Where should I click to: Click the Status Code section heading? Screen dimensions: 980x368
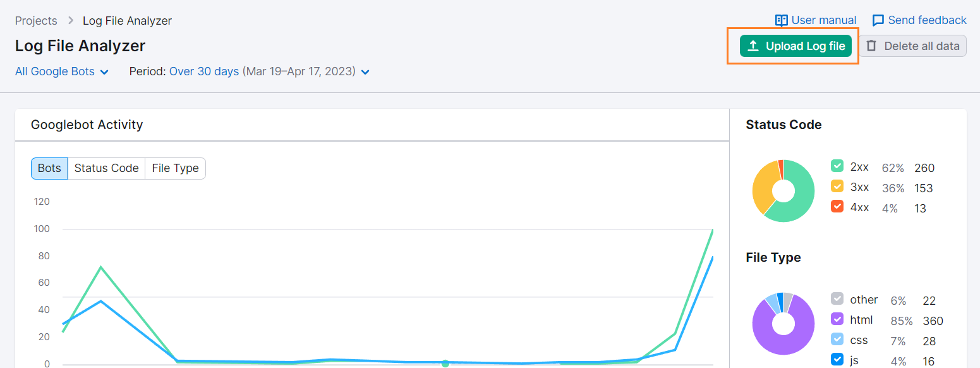click(x=783, y=125)
